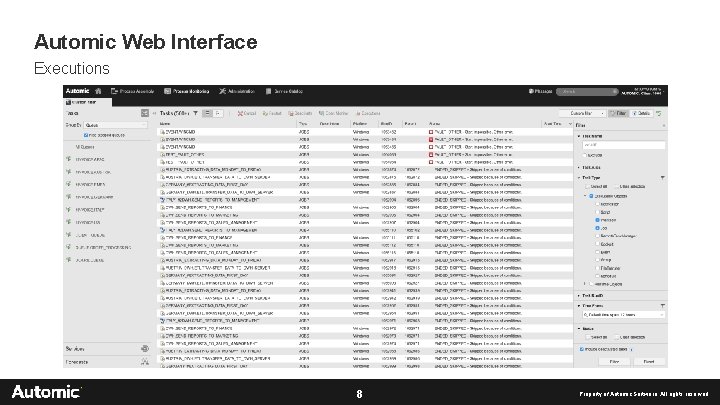Check the Script task type
Screen dimensions: 720x405
(597, 212)
